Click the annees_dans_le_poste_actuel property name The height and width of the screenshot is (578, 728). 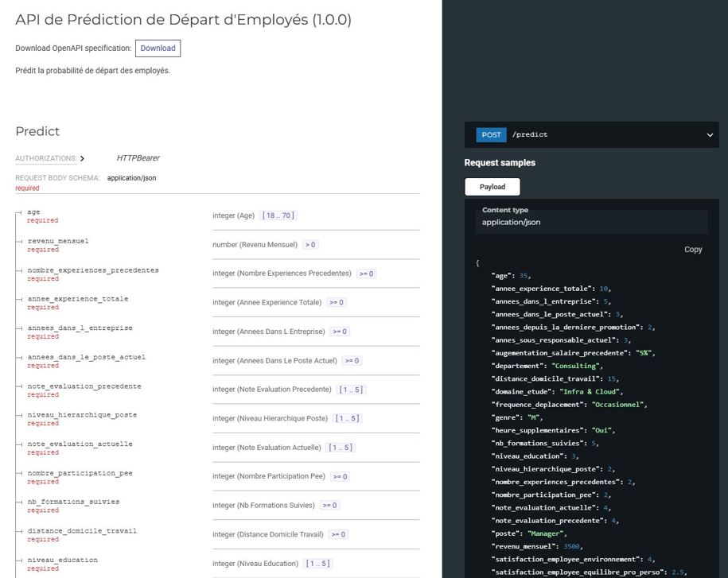click(87, 357)
